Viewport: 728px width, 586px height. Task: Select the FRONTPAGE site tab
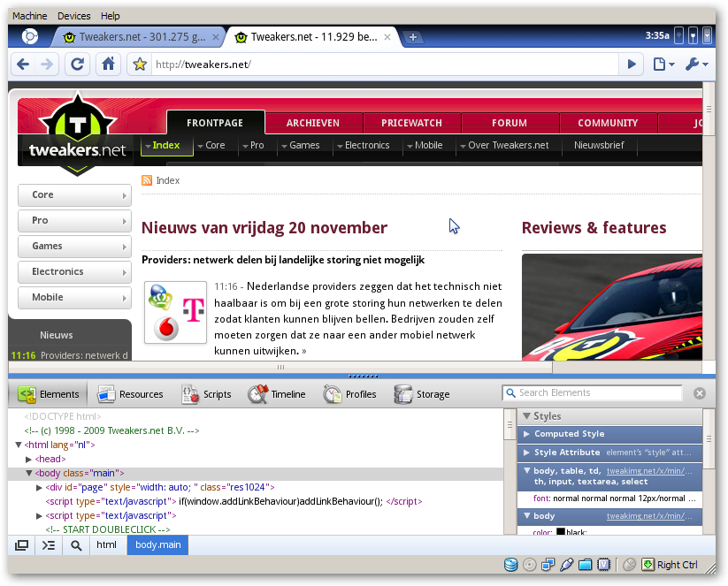click(x=215, y=123)
